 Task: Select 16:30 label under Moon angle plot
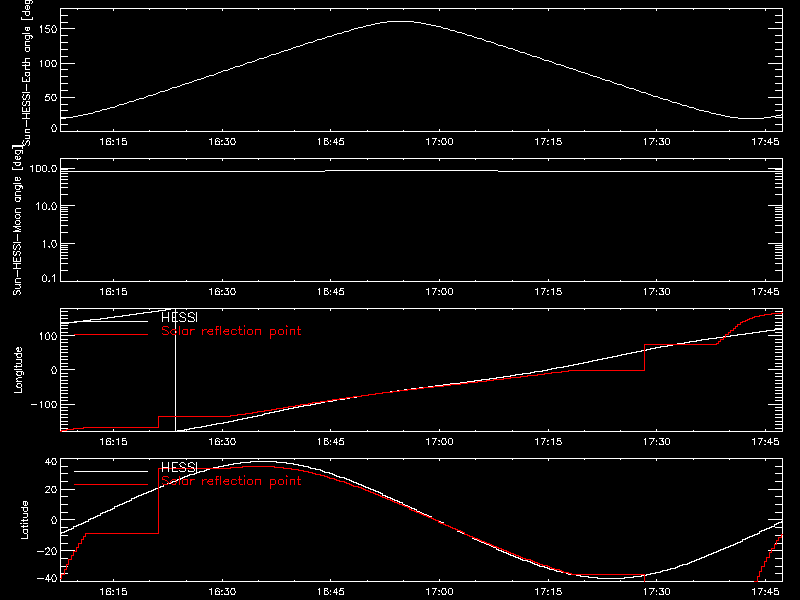[222, 291]
